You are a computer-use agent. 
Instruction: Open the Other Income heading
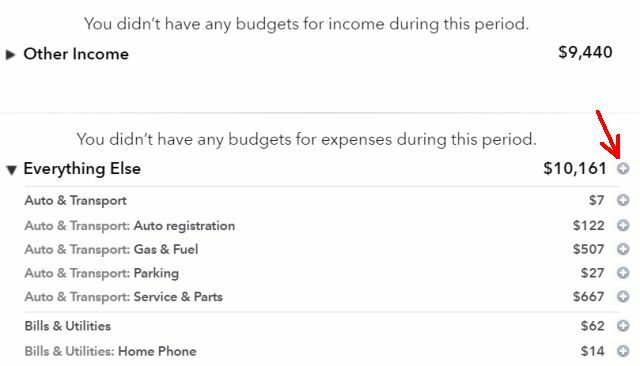(76, 54)
